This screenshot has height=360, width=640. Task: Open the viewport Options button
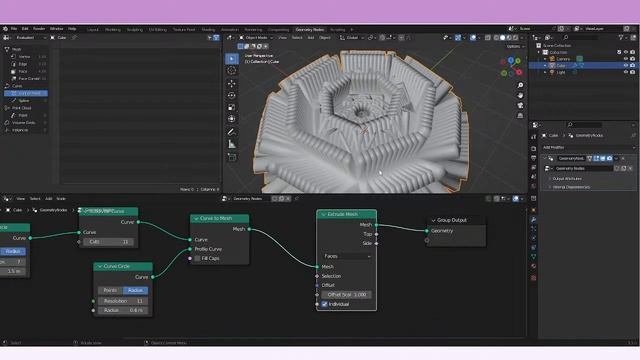pyautogui.click(x=515, y=47)
